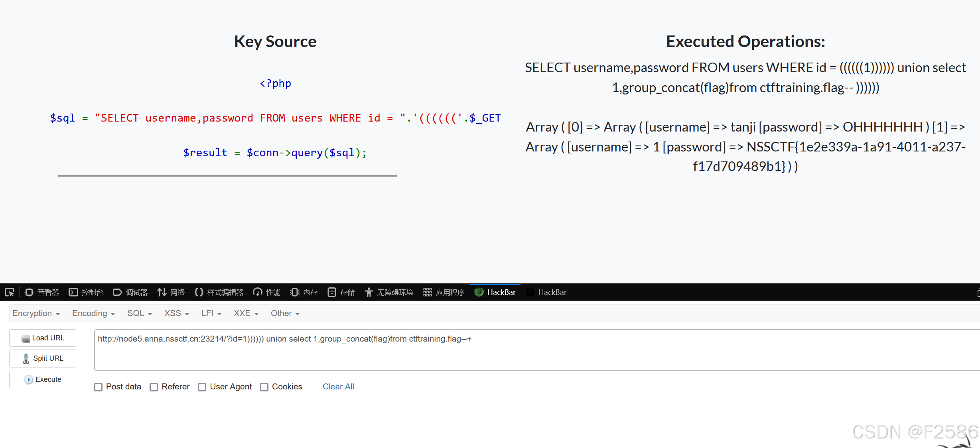Viewport: 980px width, 448px height.
Task: Enable the Cookies checkbox
Action: point(264,387)
